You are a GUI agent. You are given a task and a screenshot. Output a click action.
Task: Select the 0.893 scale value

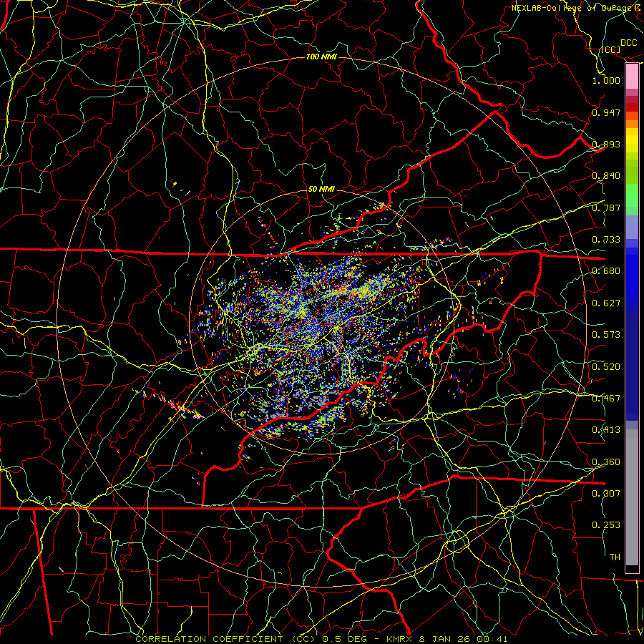point(606,144)
